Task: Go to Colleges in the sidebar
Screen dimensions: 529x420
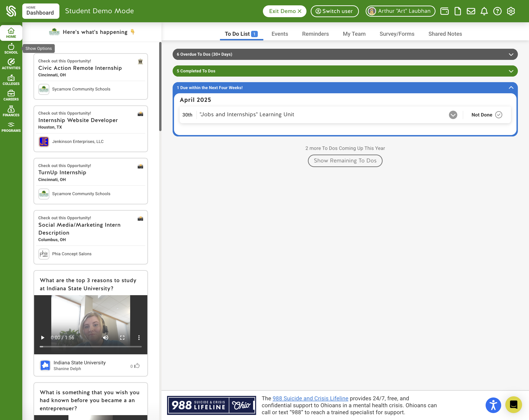Action: tap(11, 80)
